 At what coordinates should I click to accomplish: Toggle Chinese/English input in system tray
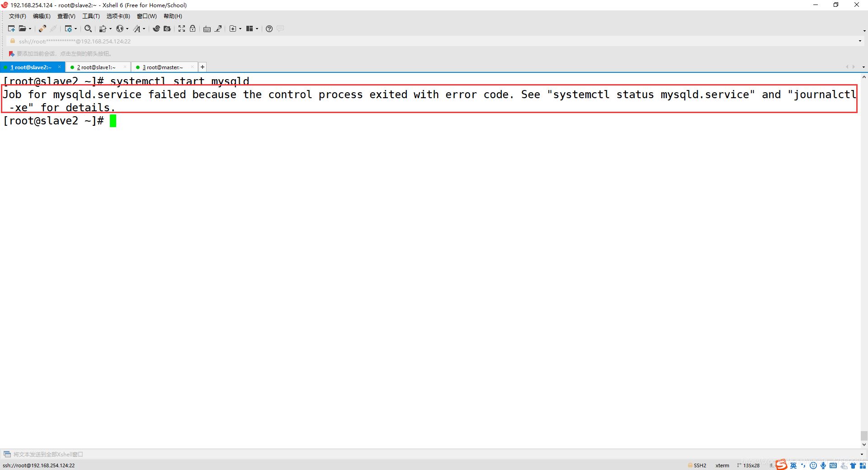tap(793, 465)
